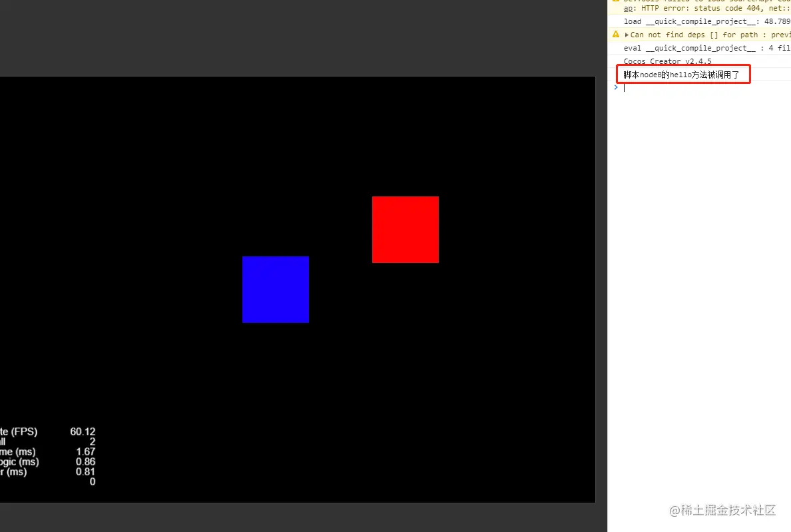The width and height of the screenshot is (791, 532).
Task: Click the red square in the game canvas
Action: tap(405, 230)
